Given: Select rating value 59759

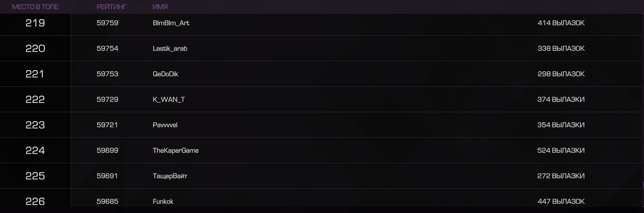Looking at the screenshot, I should tap(107, 23).
